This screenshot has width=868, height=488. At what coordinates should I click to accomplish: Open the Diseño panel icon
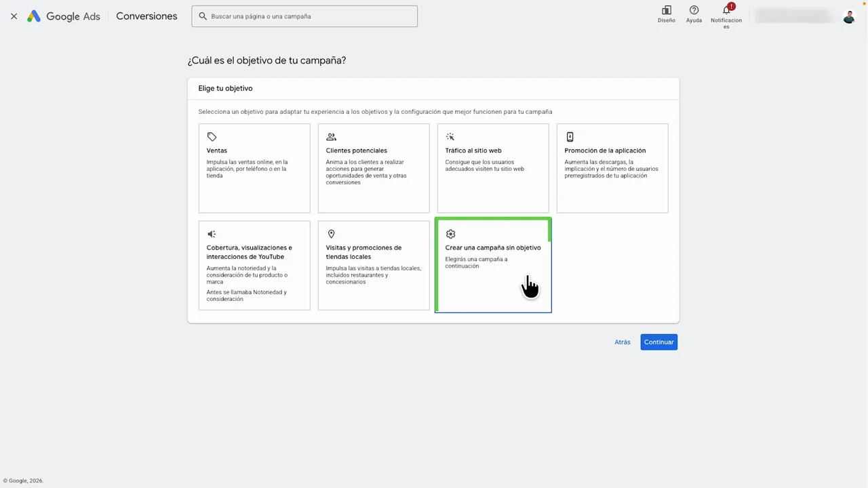pos(667,10)
